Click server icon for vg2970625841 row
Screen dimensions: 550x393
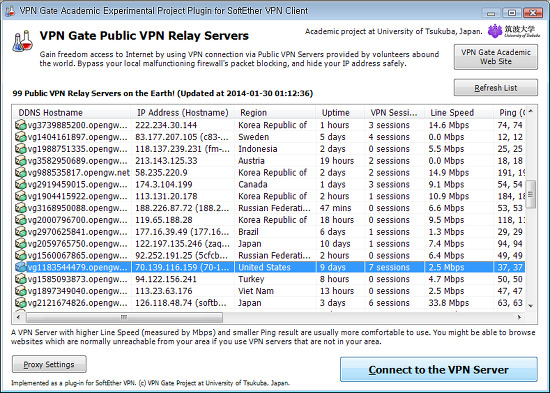click(x=21, y=232)
